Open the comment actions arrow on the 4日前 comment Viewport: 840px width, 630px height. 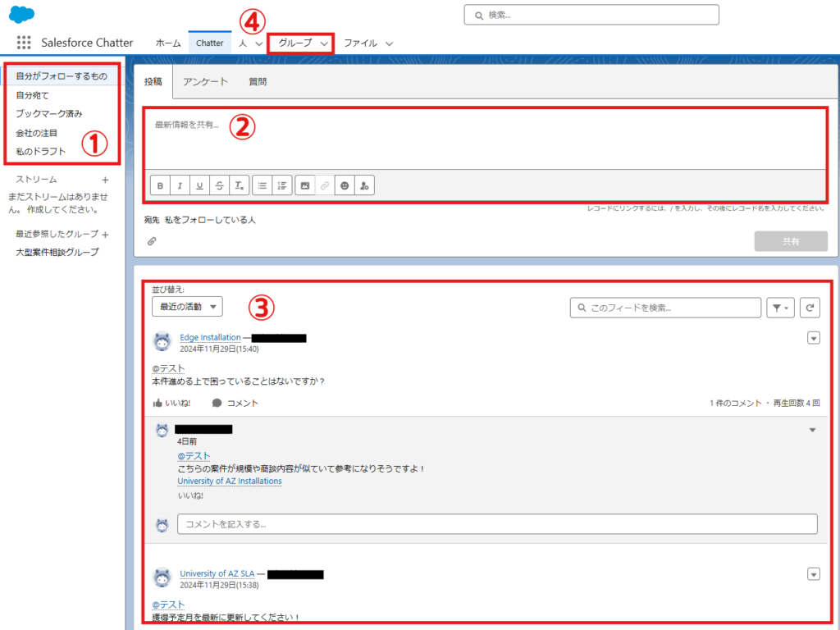coord(813,430)
